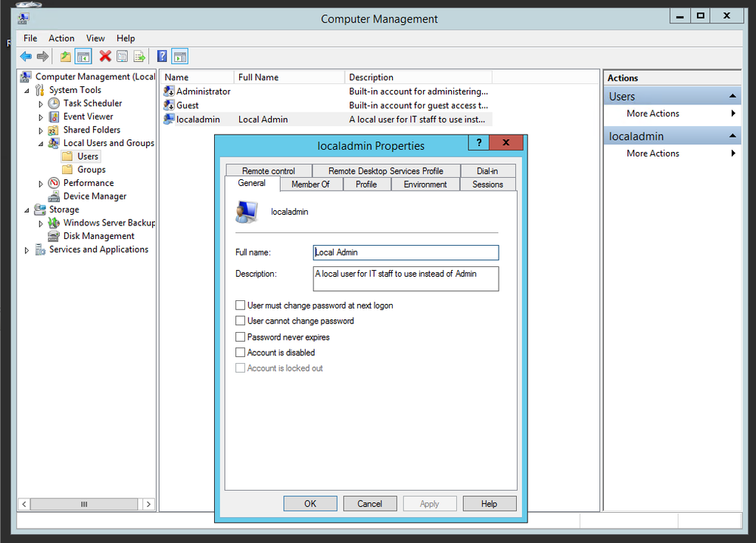756x543 pixels.
Task: Switch to the Environment tab
Action: point(425,184)
